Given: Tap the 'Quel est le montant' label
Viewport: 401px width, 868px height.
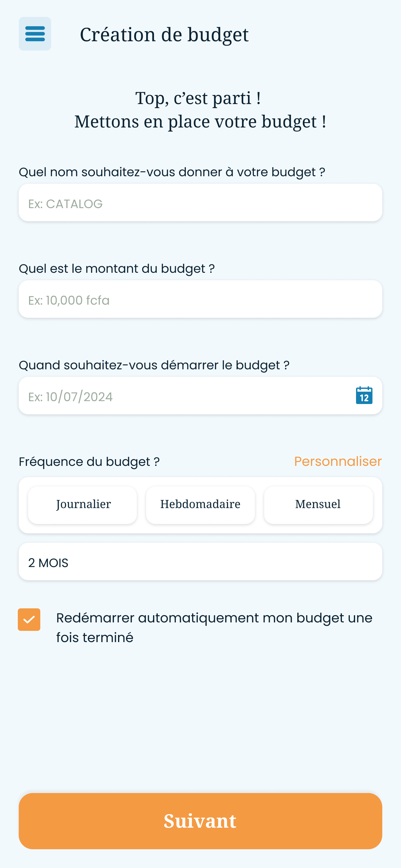Looking at the screenshot, I should 116,268.
